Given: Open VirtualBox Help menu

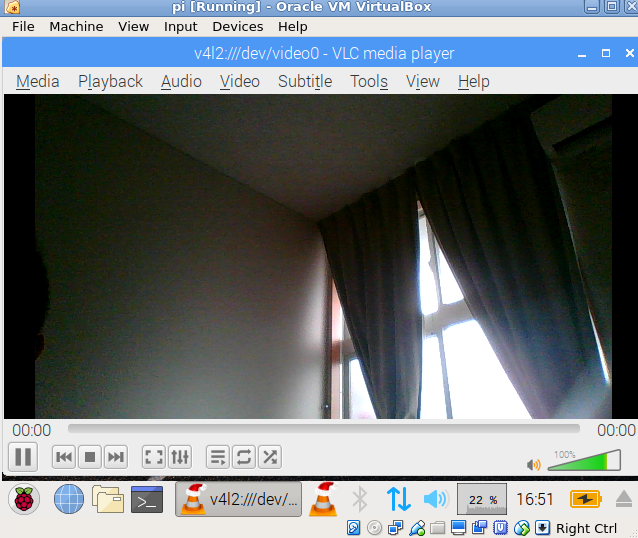Looking at the screenshot, I should point(293,26).
